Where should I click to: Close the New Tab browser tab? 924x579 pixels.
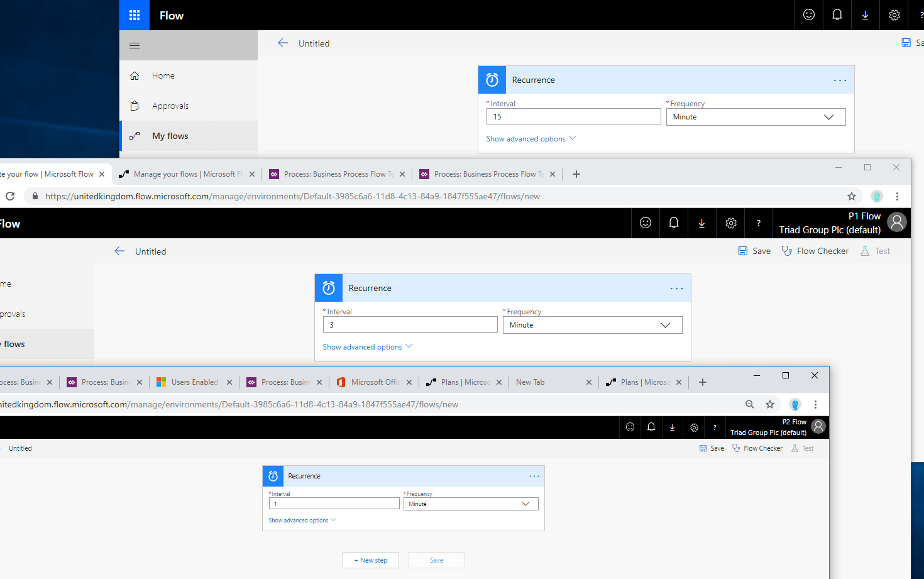coord(589,382)
